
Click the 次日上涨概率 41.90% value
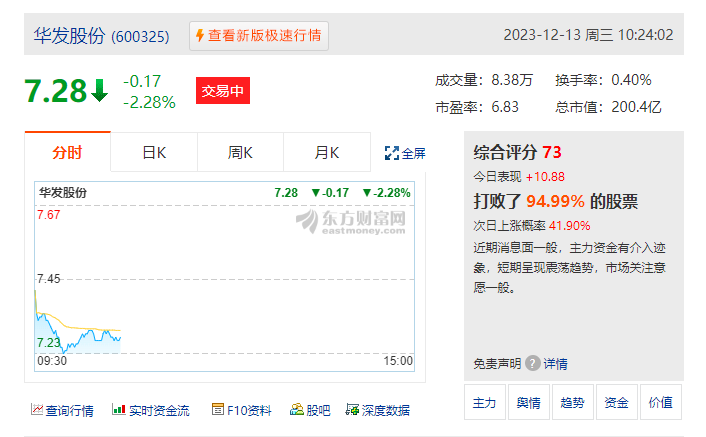pyautogui.click(x=569, y=225)
